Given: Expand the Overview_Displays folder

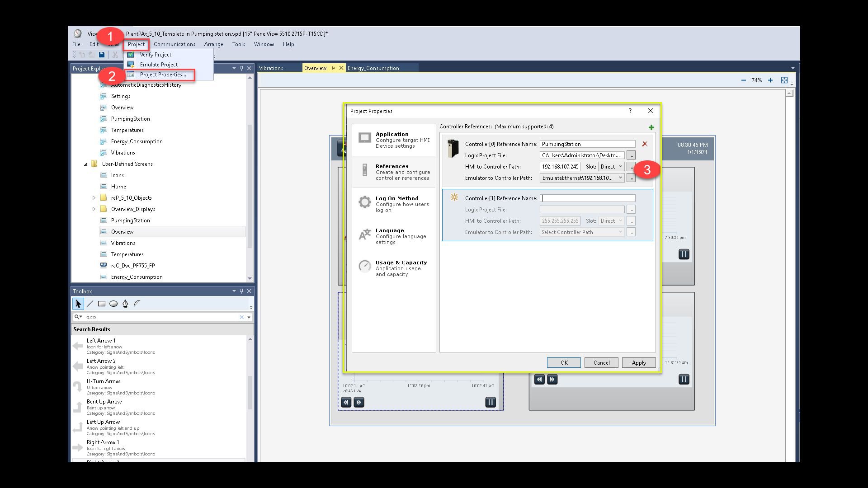Looking at the screenshot, I should (94, 209).
